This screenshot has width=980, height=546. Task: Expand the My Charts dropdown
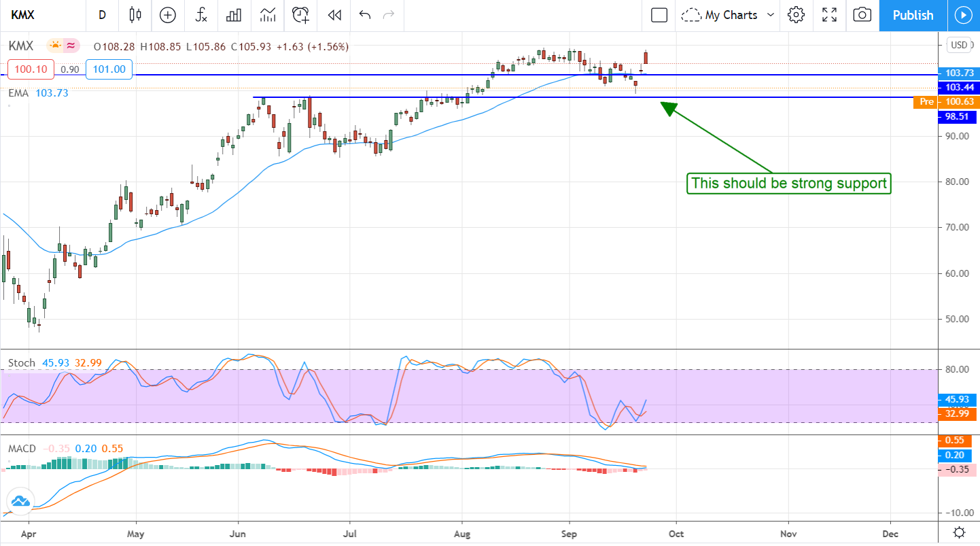[729, 15]
